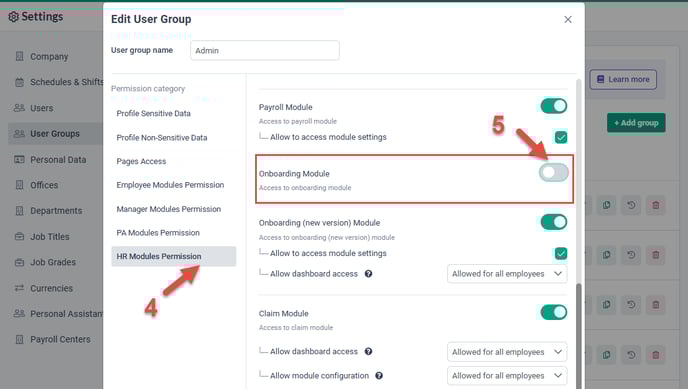Image resolution: width=688 pixels, height=389 pixels.
Task: Click the Job Titles briefcase icon
Action: coord(19,236)
